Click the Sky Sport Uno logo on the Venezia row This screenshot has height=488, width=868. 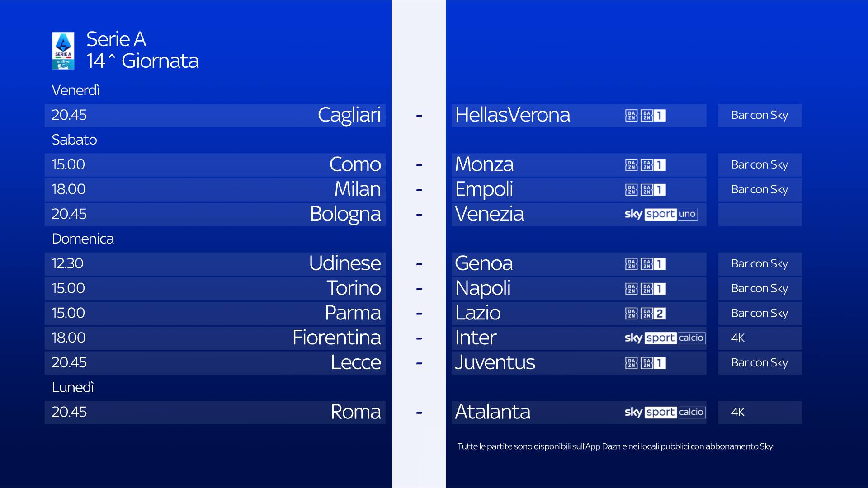(660, 214)
